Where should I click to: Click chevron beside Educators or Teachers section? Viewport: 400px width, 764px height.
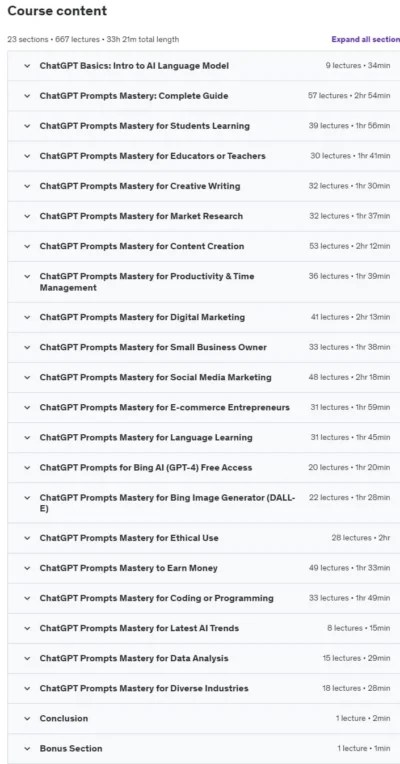[x=27, y=156]
